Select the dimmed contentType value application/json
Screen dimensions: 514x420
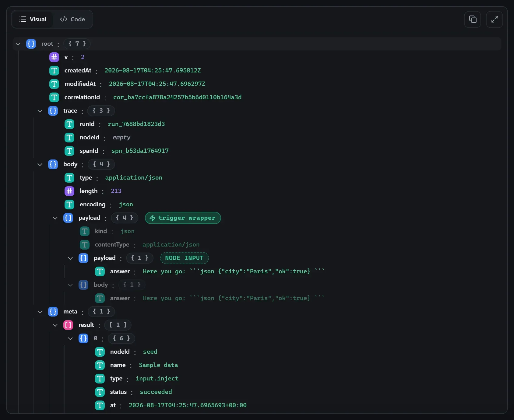point(171,245)
